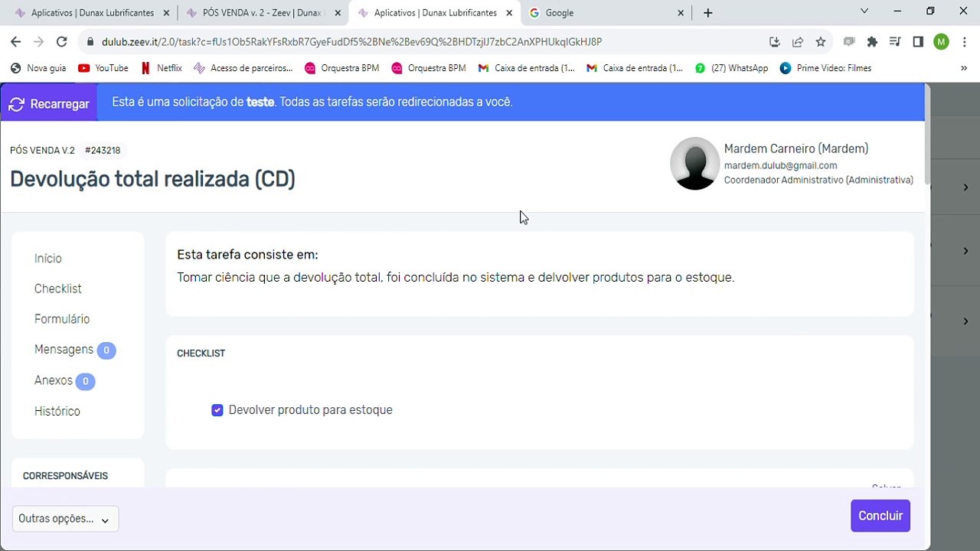Close the first Aplicativos tab
Viewport: 980px width, 551px height.
click(166, 13)
